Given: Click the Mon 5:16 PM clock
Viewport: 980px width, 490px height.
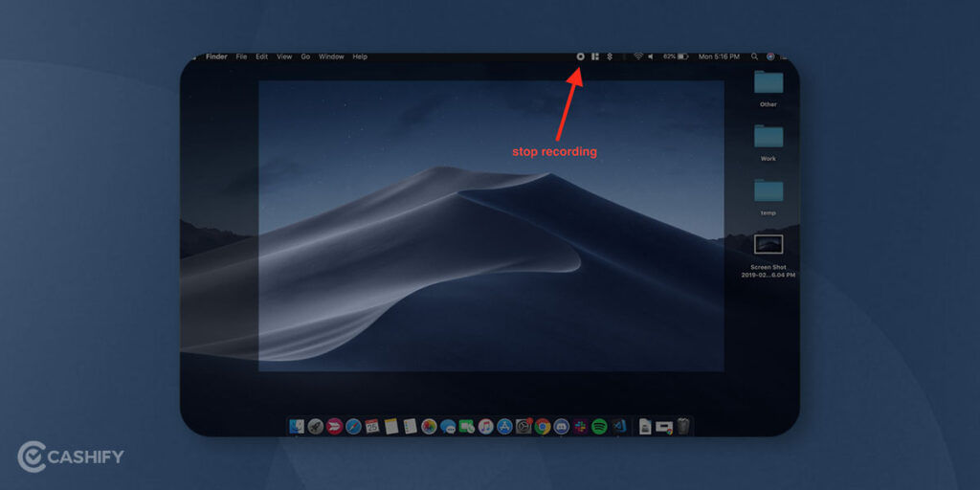Looking at the screenshot, I should click(x=719, y=56).
